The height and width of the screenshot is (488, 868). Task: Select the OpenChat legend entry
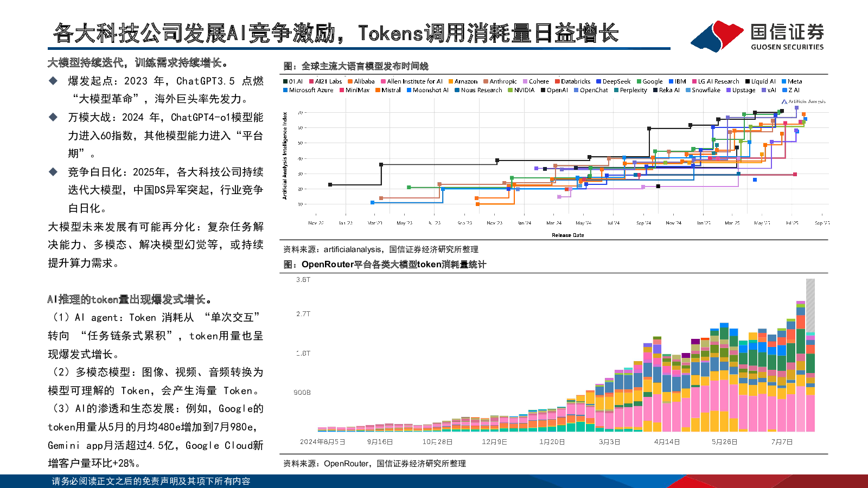[591, 90]
